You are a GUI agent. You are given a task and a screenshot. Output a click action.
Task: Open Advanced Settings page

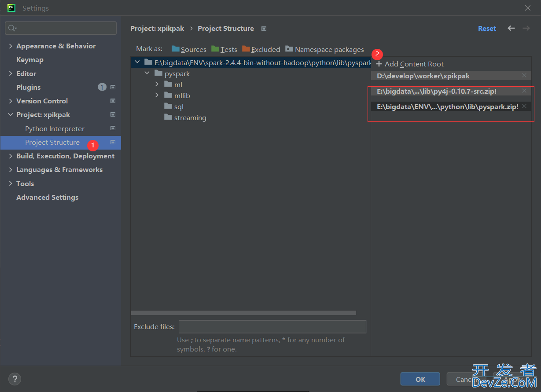tap(47, 197)
